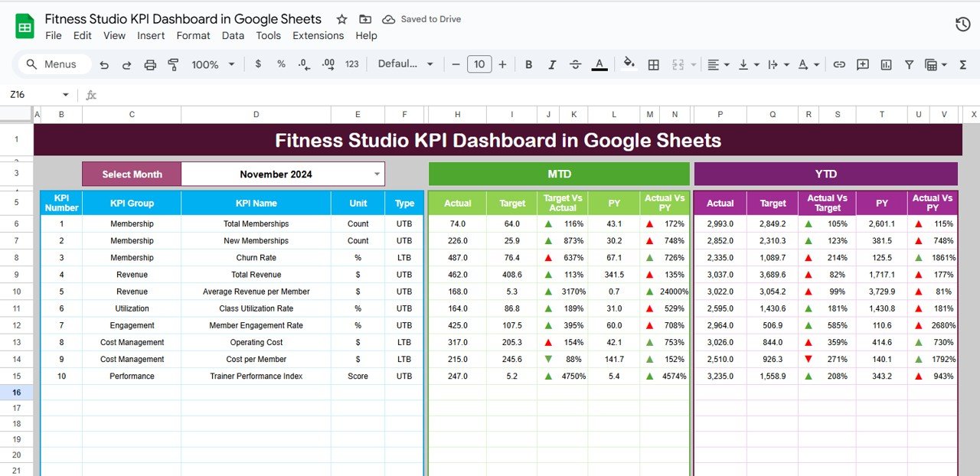Screen dimensions: 980x476
Task: Insert a comment
Action: [x=862, y=64]
